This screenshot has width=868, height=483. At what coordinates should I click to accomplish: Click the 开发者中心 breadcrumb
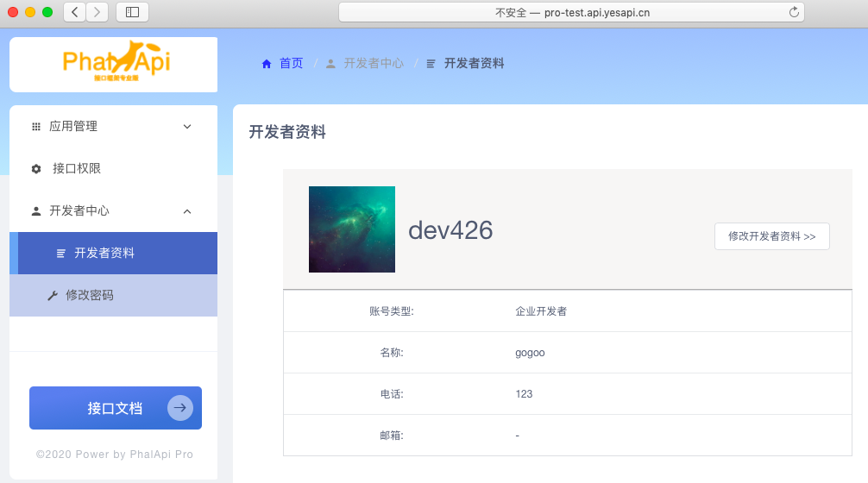tap(373, 64)
